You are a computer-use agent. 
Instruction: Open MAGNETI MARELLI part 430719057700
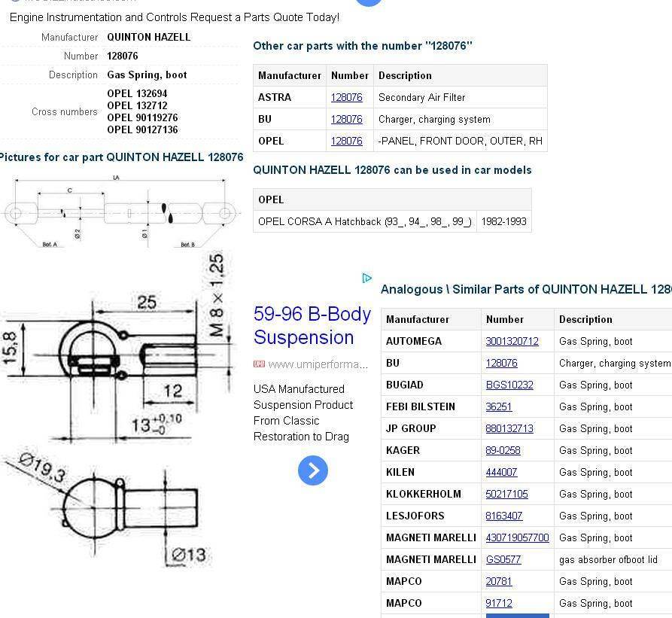(517, 537)
